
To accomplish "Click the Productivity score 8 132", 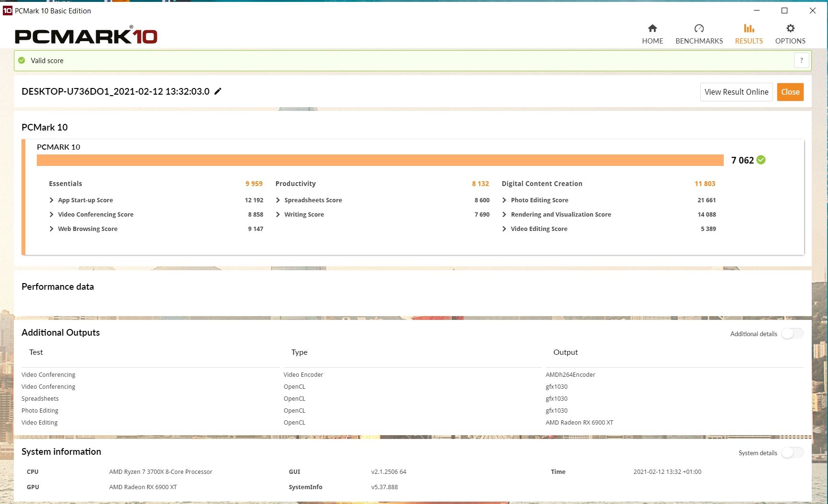I will [480, 184].
